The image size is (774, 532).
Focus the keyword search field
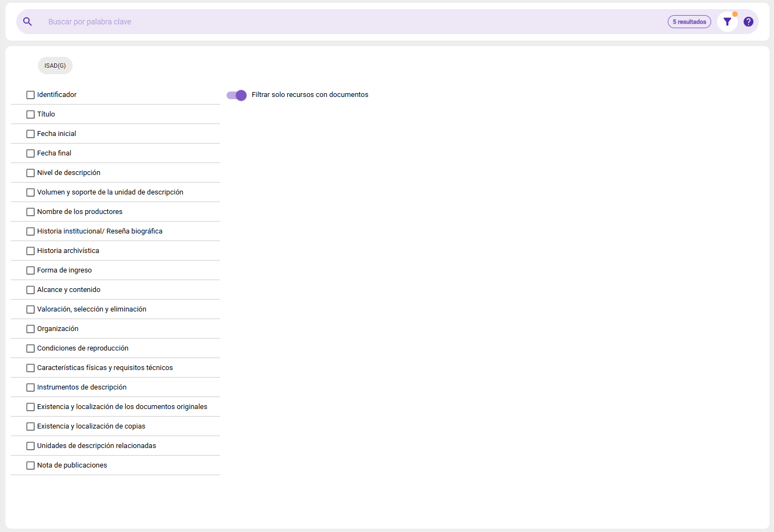(352, 22)
